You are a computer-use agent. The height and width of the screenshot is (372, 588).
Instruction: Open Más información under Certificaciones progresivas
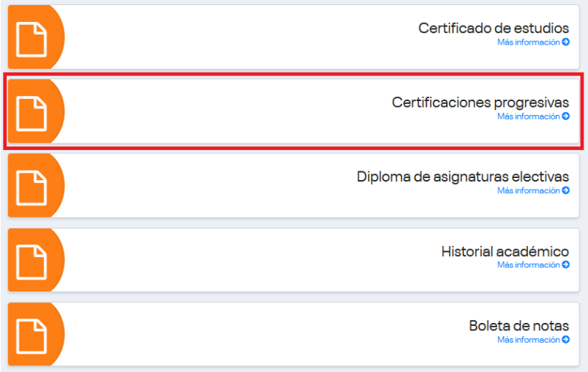529,116
